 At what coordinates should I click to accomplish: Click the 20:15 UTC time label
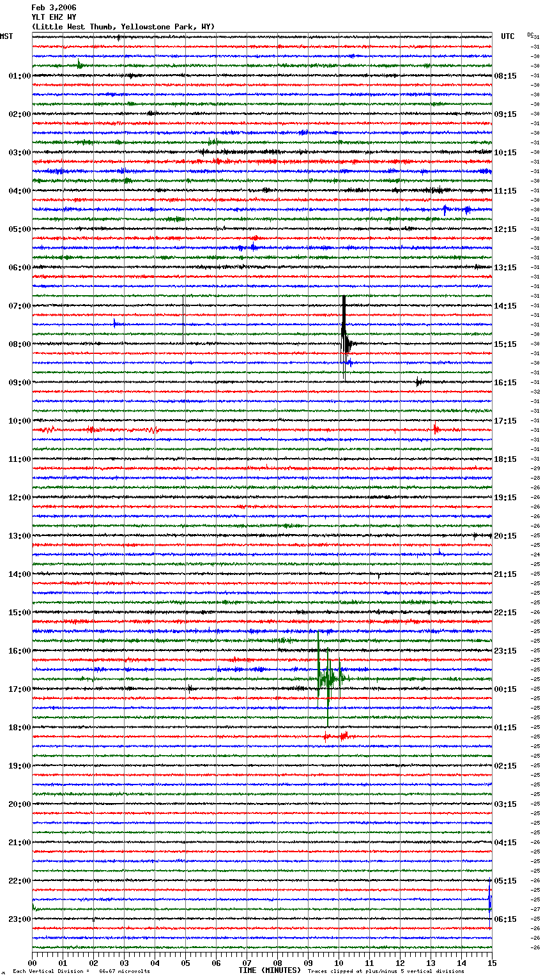pyautogui.click(x=505, y=536)
